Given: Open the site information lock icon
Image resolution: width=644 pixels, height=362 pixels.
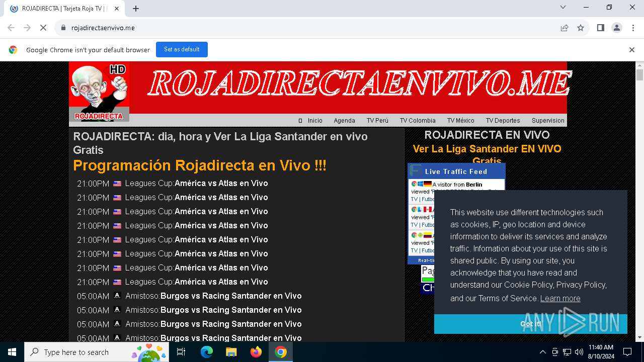Looking at the screenshot, I should coord(63,28).
